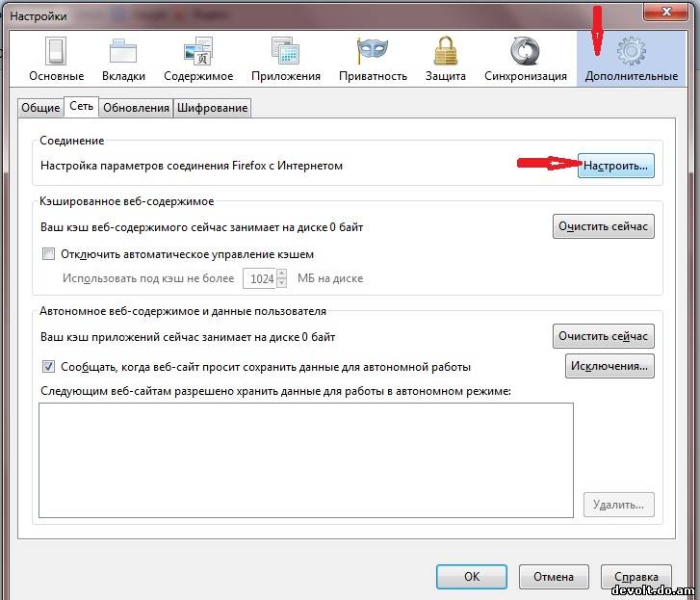Open the Исключения... dialog
Screen dimensions: 700x600
609,366
